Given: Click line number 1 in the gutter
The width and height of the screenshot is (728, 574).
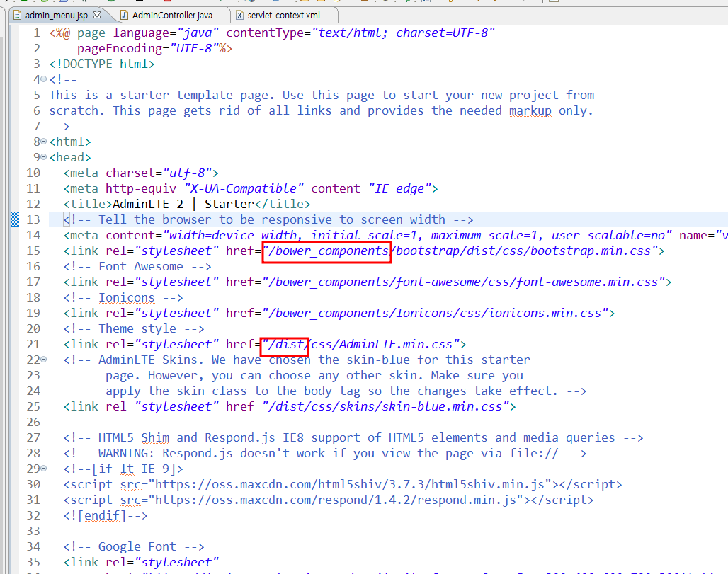Looking at the screenshot, I should 37,33.
